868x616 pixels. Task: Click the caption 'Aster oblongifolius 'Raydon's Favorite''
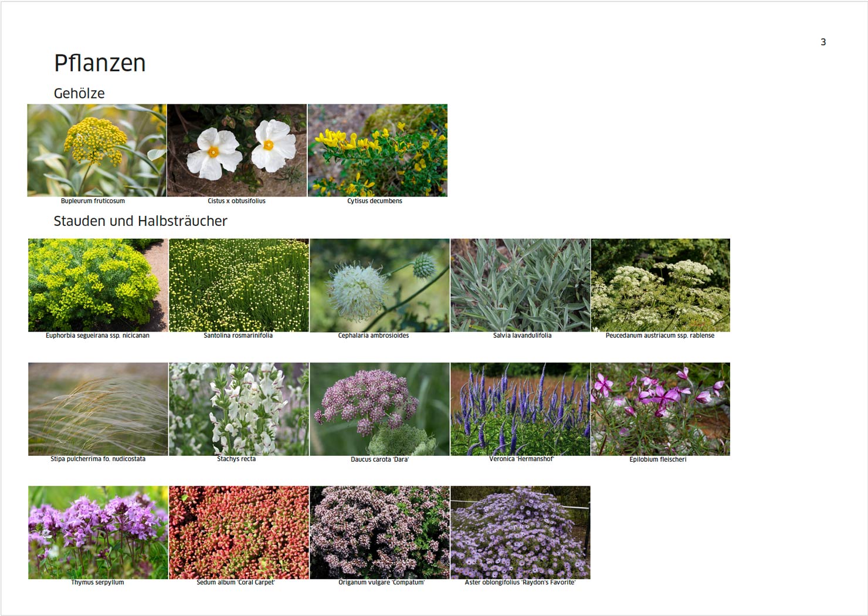[520, 583]
